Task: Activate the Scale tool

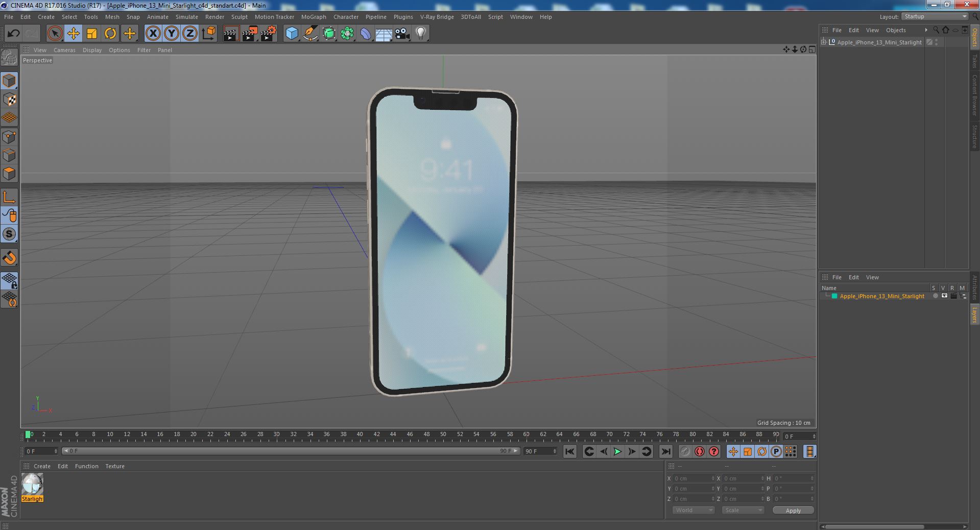Action: click(91, 34)
